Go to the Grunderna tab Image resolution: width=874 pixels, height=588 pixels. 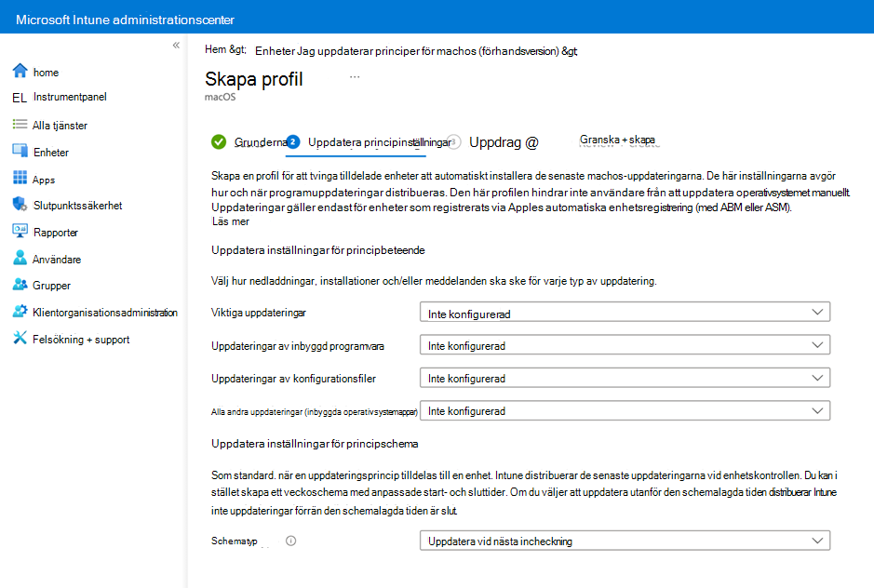click(x=261, y=142)
